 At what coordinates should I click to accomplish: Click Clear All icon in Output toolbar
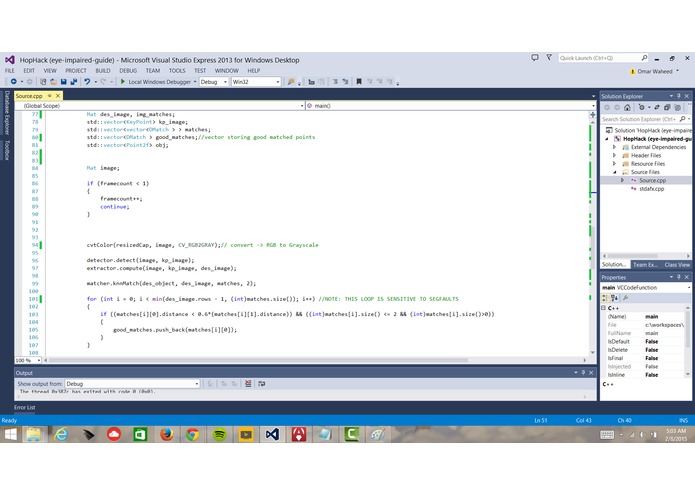(x=248, y=384)
